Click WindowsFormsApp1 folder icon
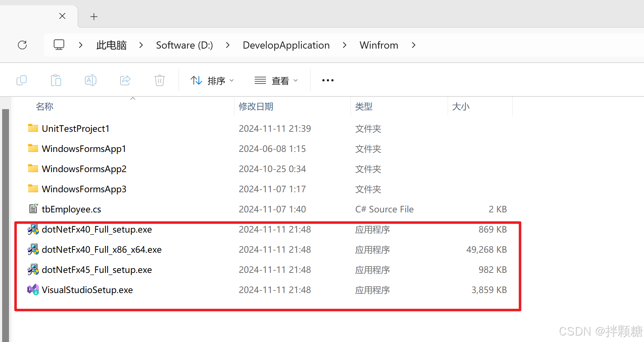Viewport: 644px width, 342px height. click(x=33, y=148)
